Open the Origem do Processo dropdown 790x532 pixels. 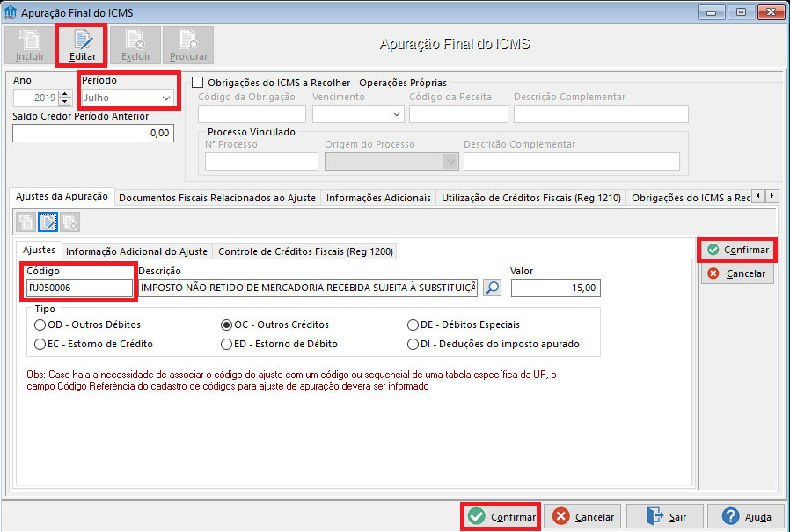tap(450, 162)
